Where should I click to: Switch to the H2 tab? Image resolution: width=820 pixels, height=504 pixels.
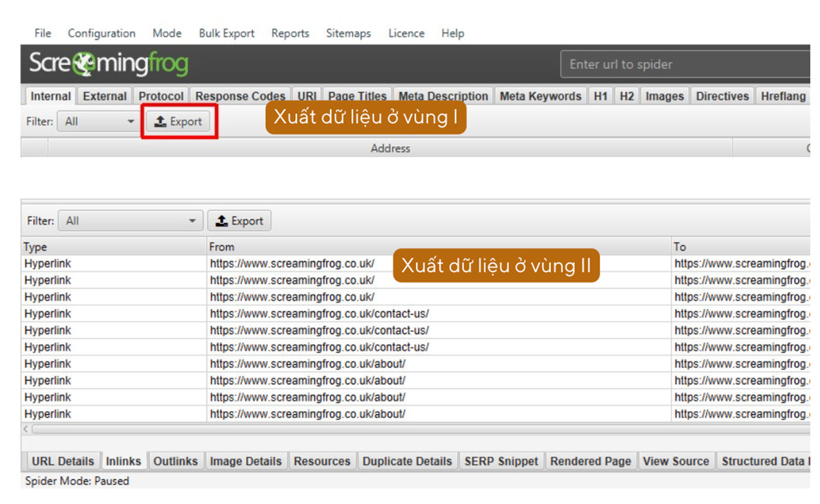click(x=627, y=96)
